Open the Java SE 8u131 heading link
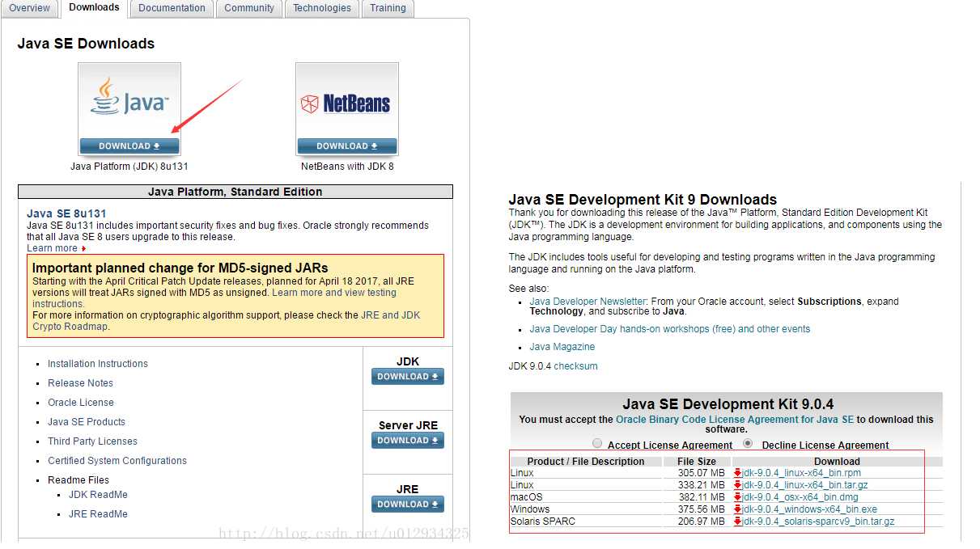This screenshot has height=549, width=980. tap(66, 213)
